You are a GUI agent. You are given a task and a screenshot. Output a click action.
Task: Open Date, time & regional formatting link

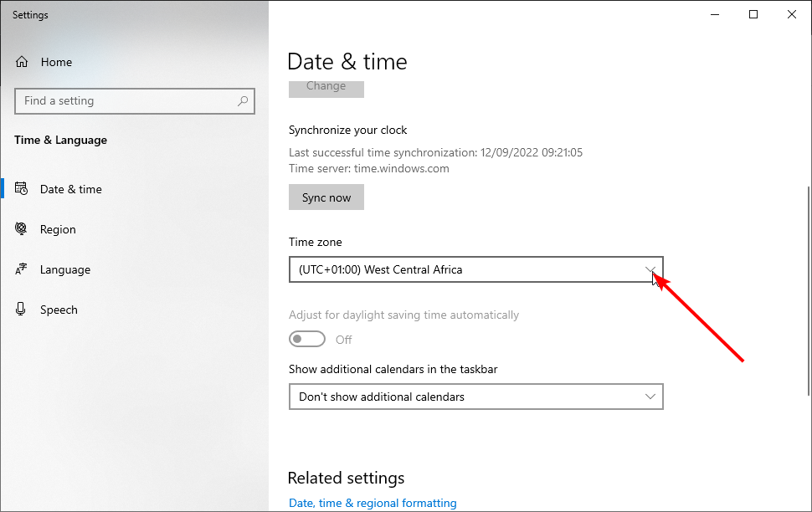tap(373, 503)
